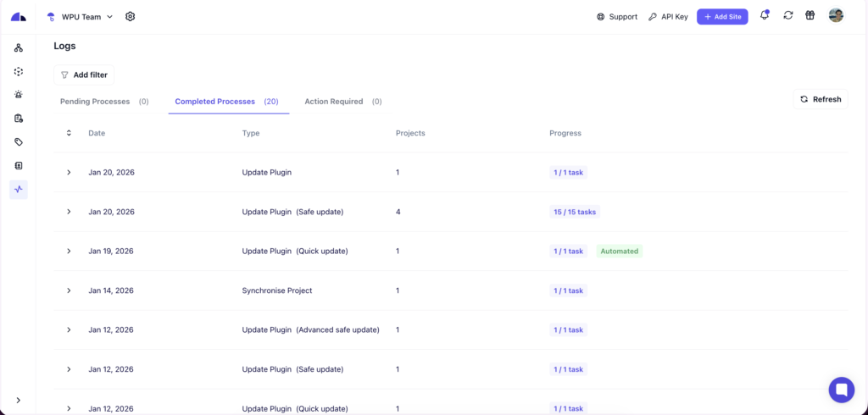
Task: Click the Date column header
Action: [x=97, y=133]
